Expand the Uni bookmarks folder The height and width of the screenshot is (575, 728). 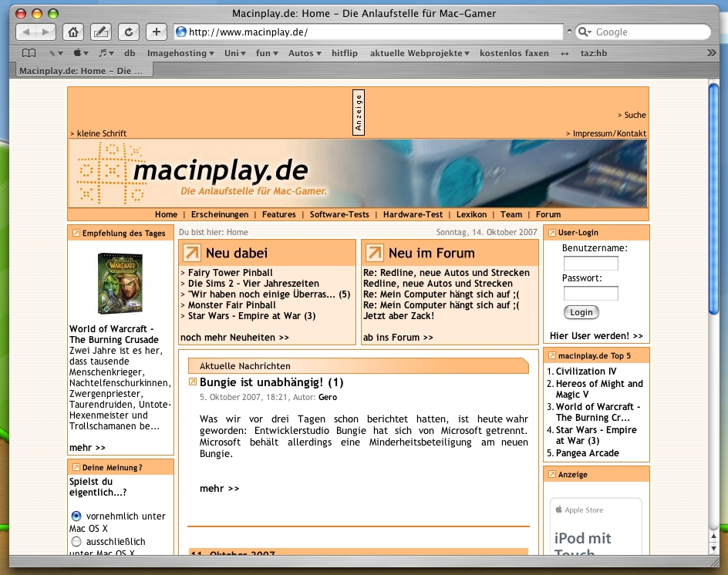(235, 53)
